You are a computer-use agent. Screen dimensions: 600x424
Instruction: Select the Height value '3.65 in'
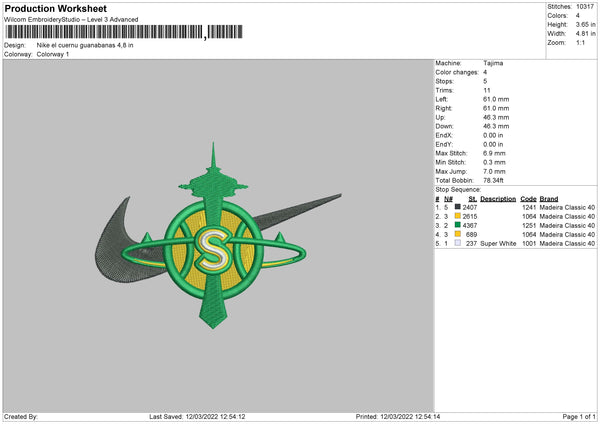point(585,24)
